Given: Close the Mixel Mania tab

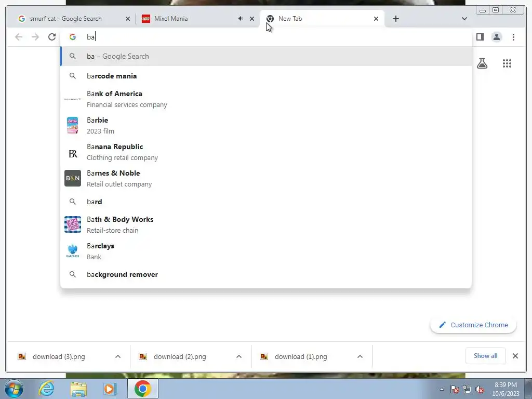Looking at the screenshot, I should coord(252,19).
